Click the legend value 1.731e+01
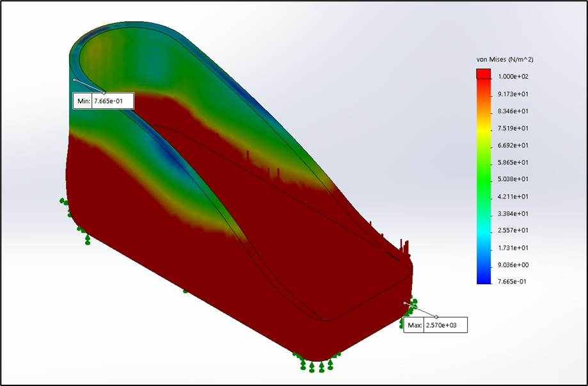 point(513,248)
